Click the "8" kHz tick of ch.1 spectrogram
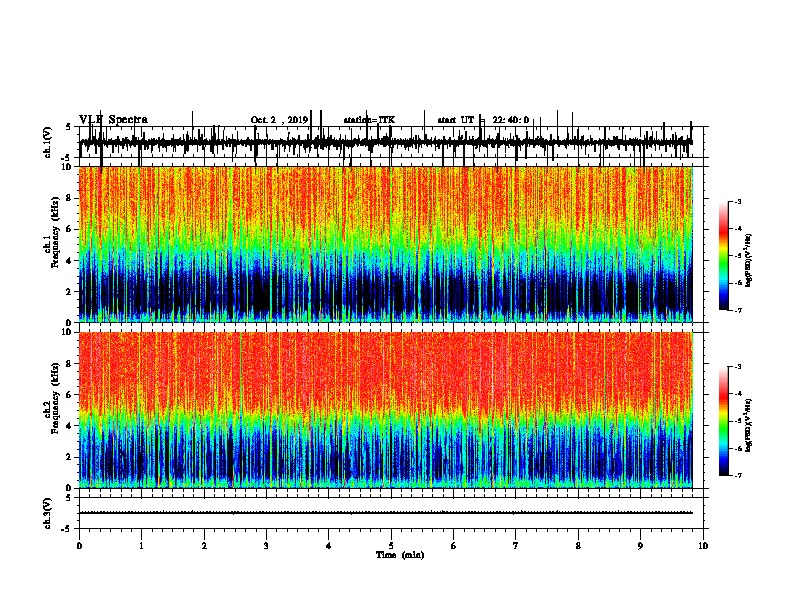The width and height of the screenshot is (792, 612). [x=69, y=198]
